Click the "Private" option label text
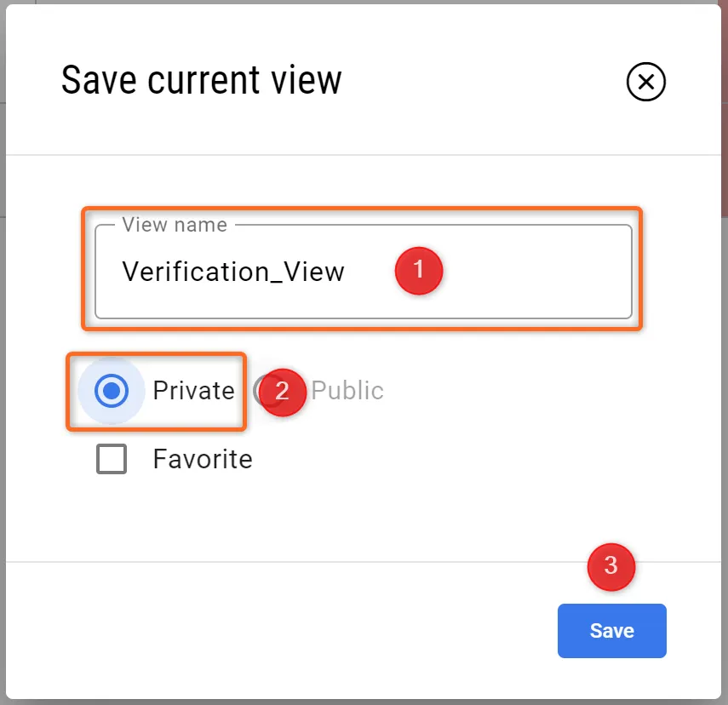Screen dimensions: 728x705 (193, 391)
